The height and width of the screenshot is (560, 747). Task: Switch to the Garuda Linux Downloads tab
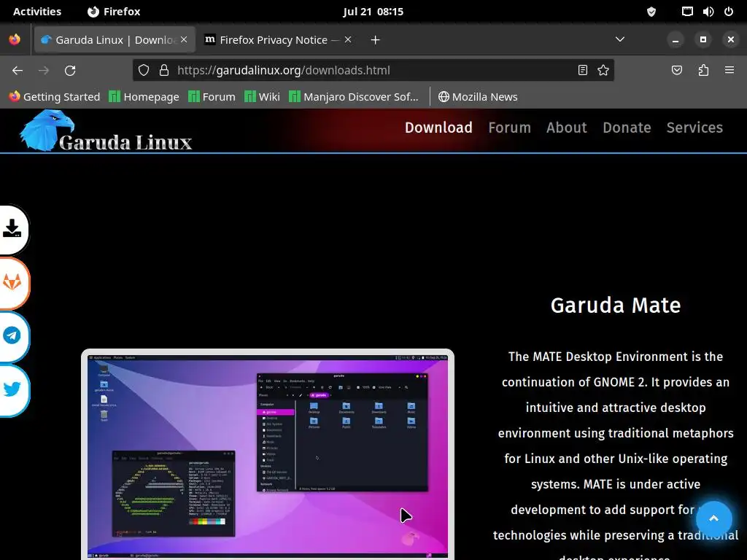[115, 40]
